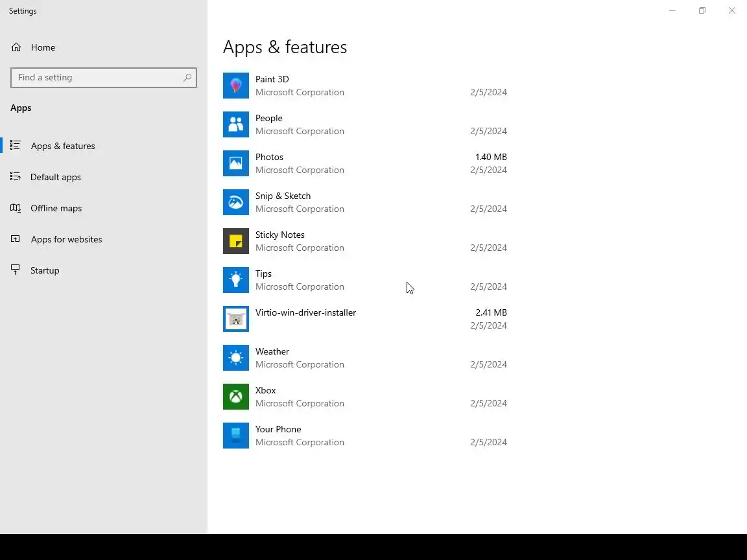Click the search magnifier icon
747x560 pixels.
187,78
